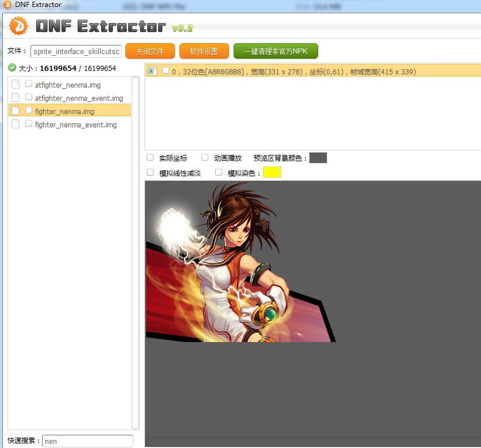Image resolution: width=481 pixels, height=448 pixels.
Task: Check the fighter_nenma.img checkbox
Action: click(29, 110)
